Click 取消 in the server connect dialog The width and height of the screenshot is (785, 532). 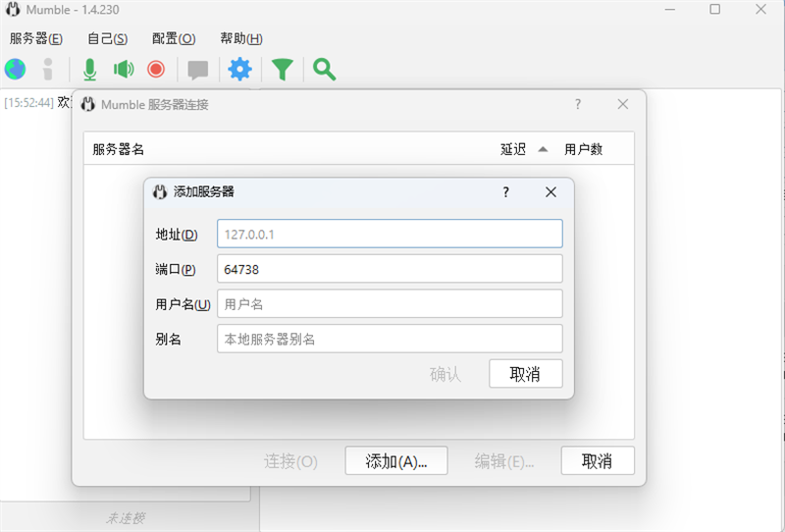click(x=598, y=461)
